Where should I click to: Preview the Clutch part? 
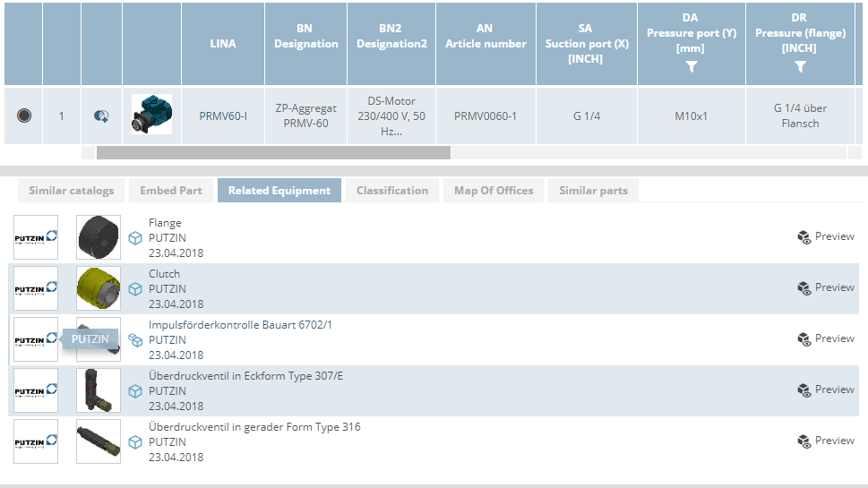825,287
